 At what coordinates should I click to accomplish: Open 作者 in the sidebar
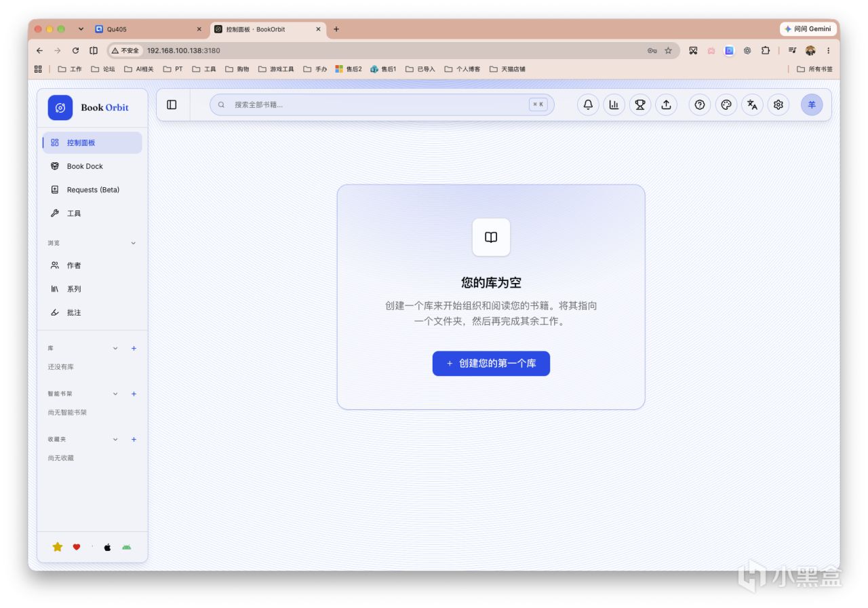(x=92, y=265)
